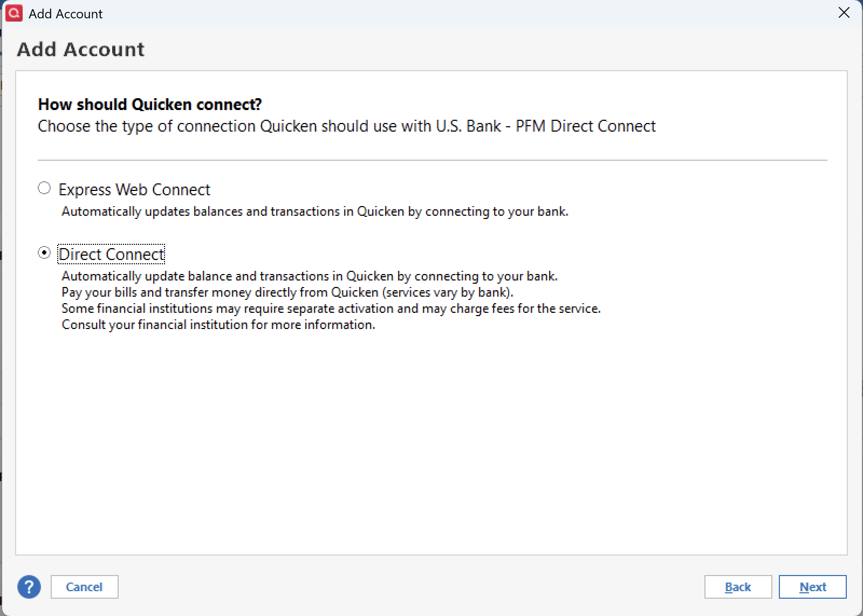Click the 'Consult your financial institution' line

218,325
